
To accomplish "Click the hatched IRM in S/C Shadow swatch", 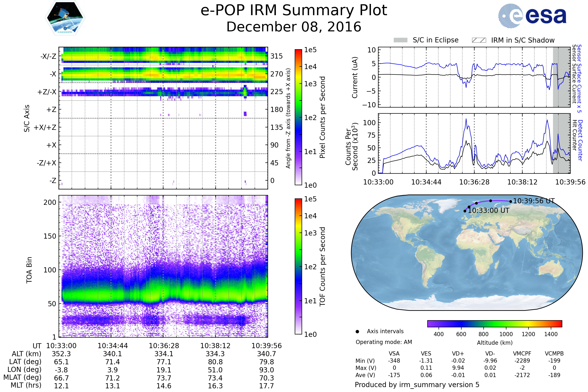I will click(x=479, y=40).
